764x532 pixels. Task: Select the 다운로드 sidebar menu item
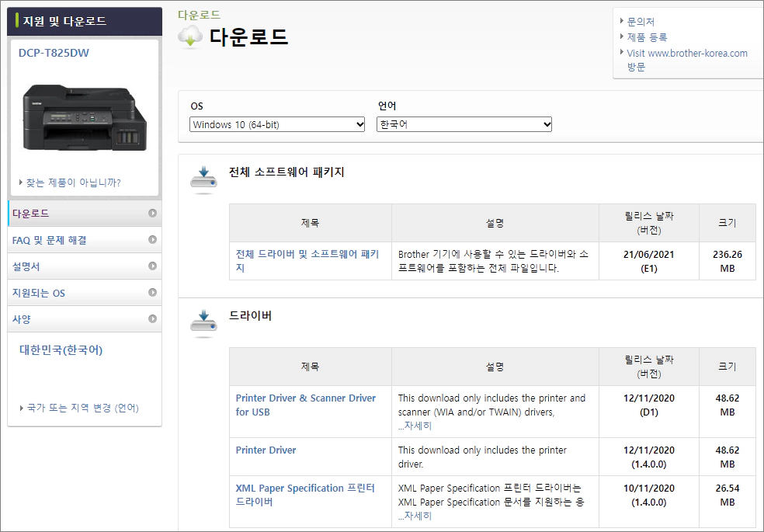[85, 214]
